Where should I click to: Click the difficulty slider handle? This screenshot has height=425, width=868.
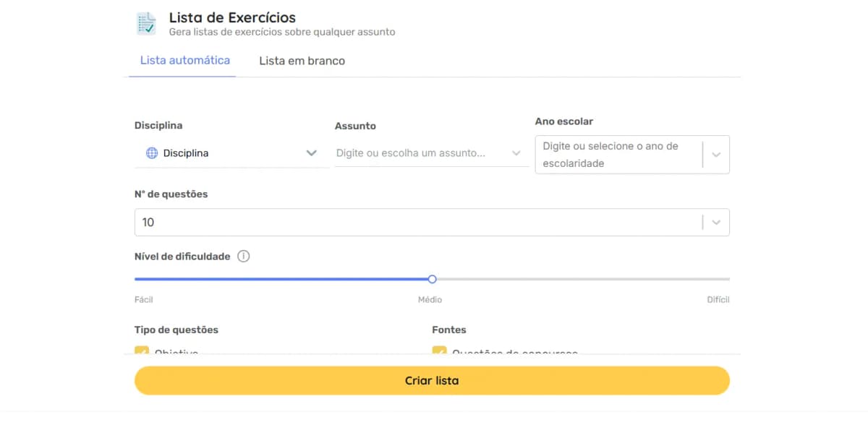coord(432,279)
